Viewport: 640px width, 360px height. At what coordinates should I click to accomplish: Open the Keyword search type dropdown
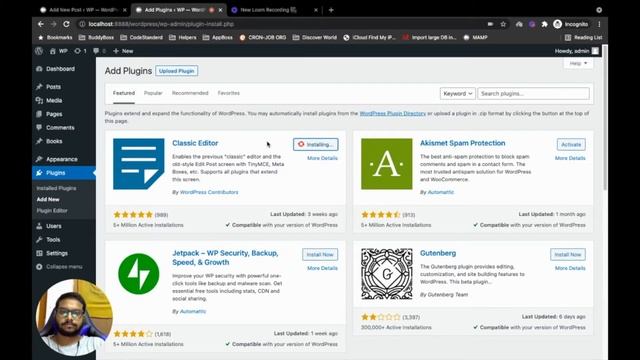pos(457,93)
